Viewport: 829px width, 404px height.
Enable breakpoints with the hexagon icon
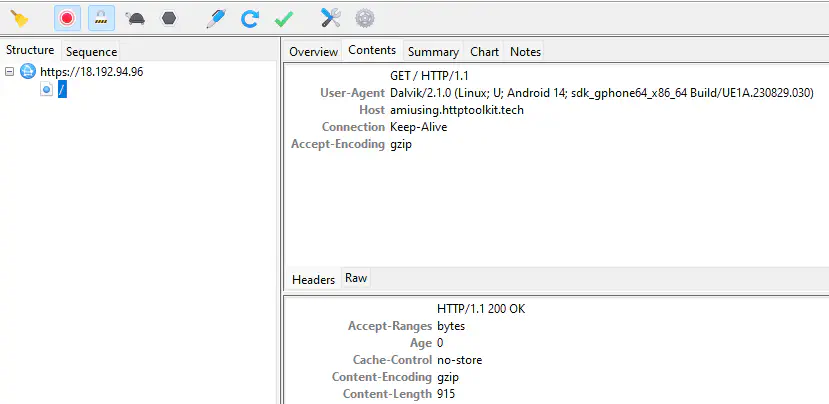pyautogui.click(x=168, y=17)
